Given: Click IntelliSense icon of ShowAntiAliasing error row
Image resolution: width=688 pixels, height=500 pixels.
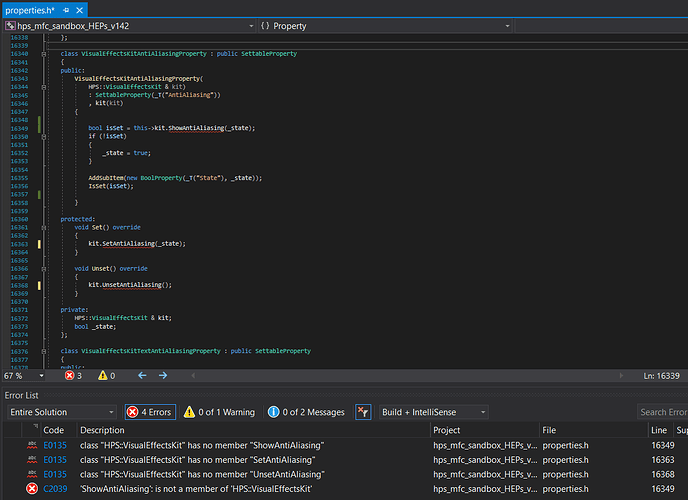Looking at the screenshot, I should point(32,445).
